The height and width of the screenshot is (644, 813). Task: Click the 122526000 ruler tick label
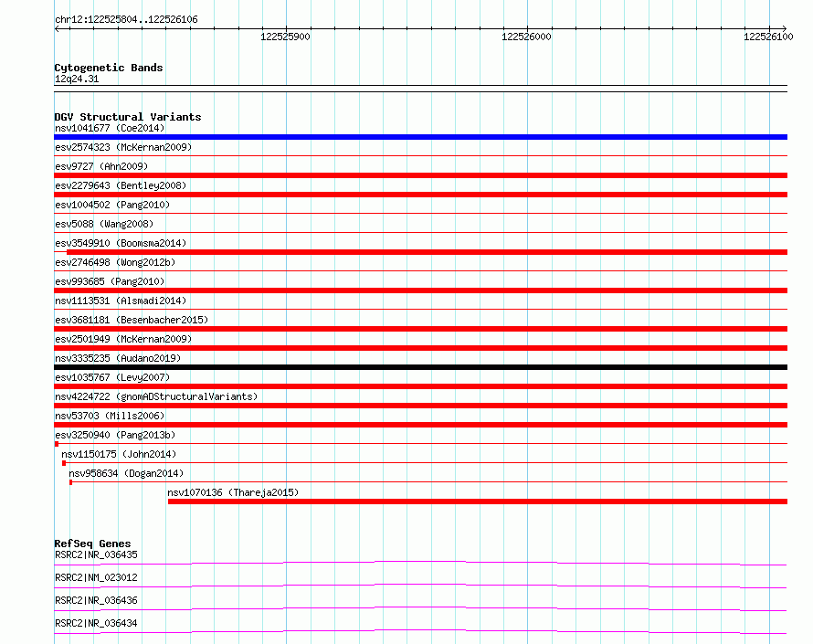pos(526,37)
